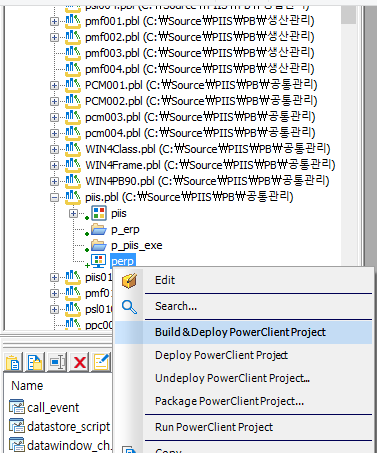Image resolution: width=377 pixels, height=453 pixels.
Task: Collapse the piis.pbl library node
Action: [x=54, y=198]
